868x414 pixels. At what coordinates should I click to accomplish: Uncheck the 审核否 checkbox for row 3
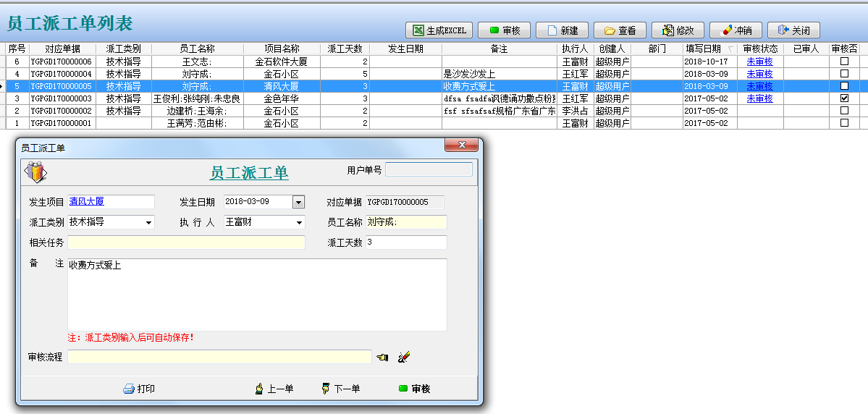point(844,98)
